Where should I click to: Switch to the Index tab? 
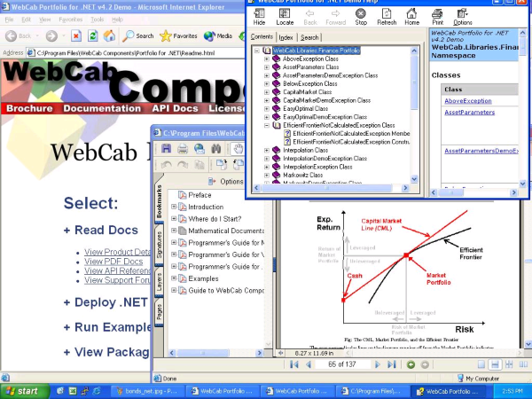(286, 38)
